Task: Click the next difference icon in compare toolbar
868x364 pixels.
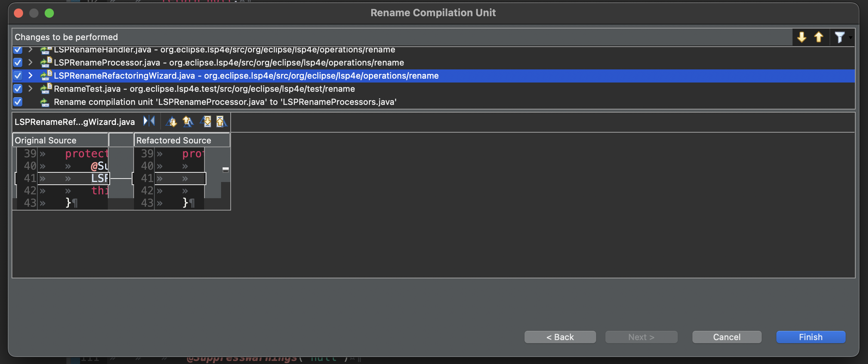Action: point(172,122)
